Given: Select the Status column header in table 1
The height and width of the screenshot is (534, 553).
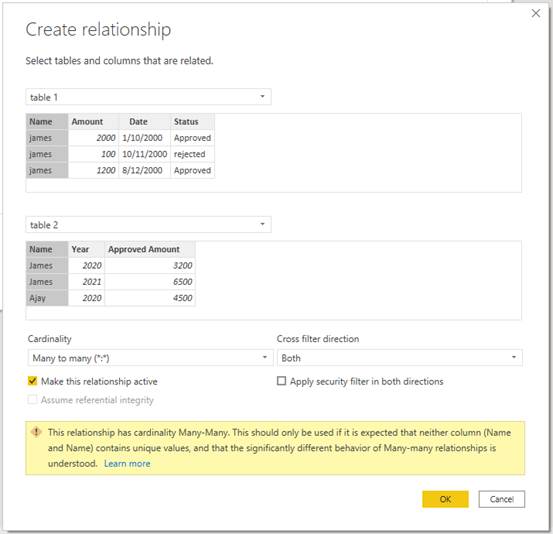Looking at the screenshot, I should point(193,122).
